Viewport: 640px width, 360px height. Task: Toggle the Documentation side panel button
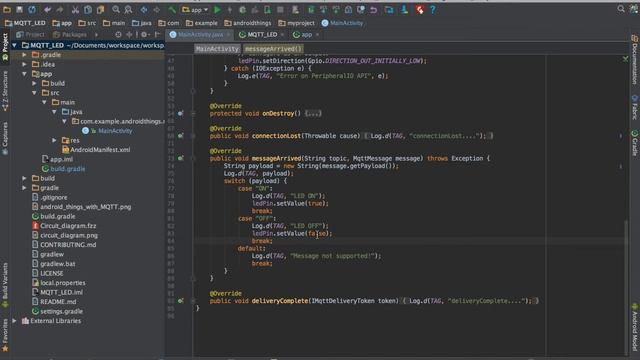tap(635, 60)
